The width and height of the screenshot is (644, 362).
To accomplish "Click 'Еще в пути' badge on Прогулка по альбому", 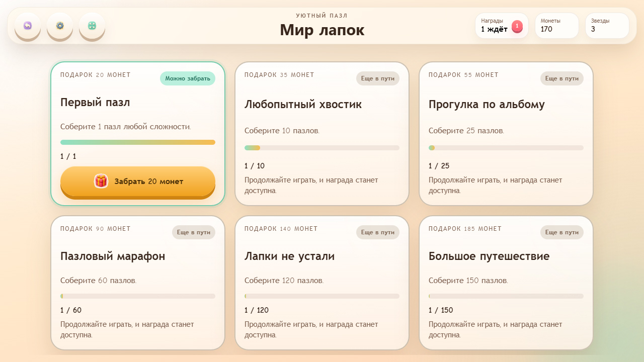I will coord(562,78).
